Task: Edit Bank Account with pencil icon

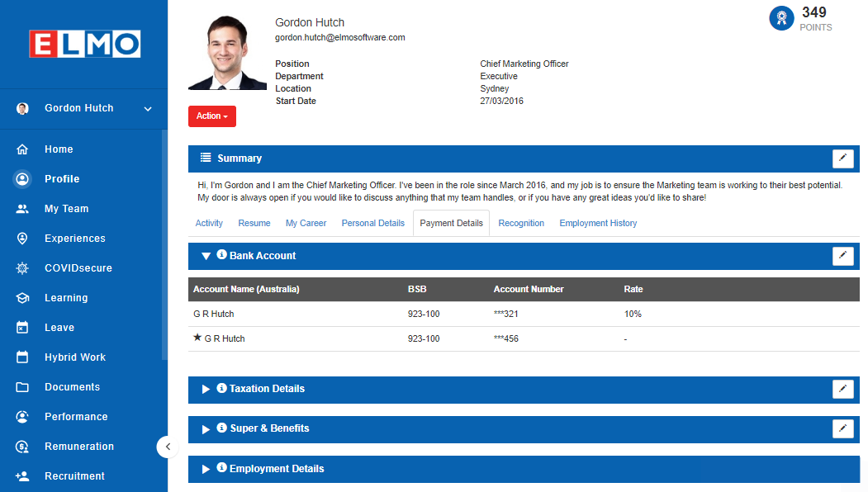Action: (x=842, y=256)
